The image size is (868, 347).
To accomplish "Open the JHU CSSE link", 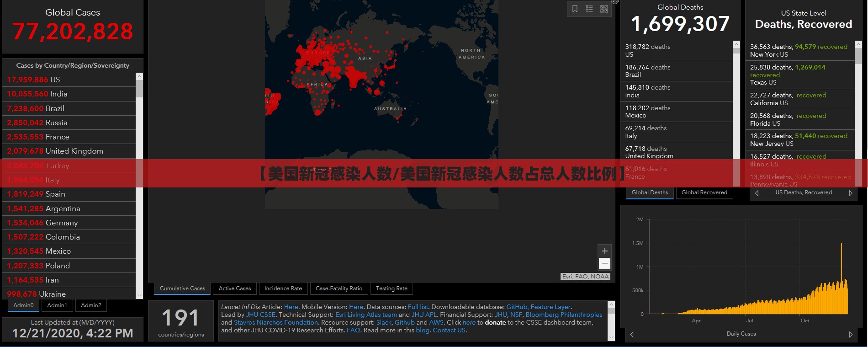I will tap(261, 315).
